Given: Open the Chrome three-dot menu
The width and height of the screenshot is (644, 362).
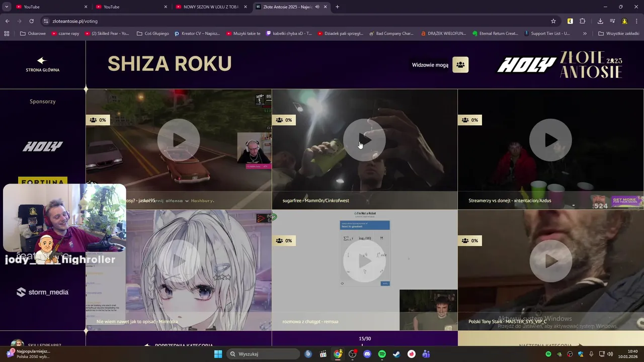Looking at the screenshot, I should tap(637, 21).
